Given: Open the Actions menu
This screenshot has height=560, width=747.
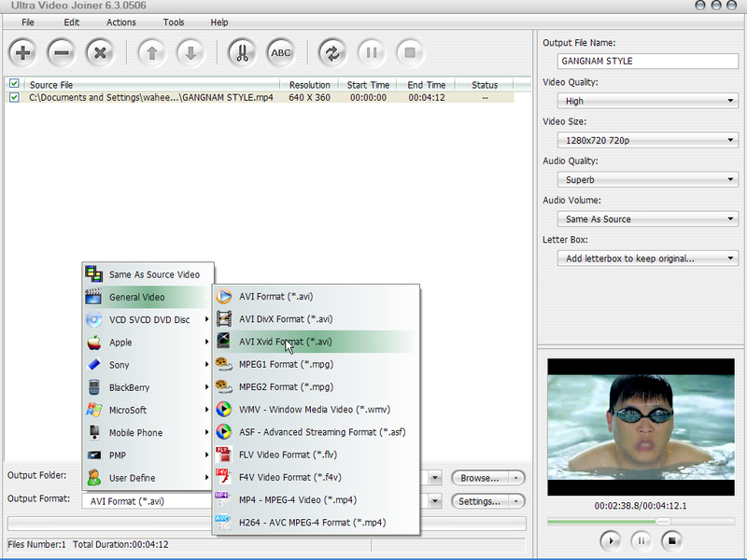Looking at the screenshot, I should 121,22.
